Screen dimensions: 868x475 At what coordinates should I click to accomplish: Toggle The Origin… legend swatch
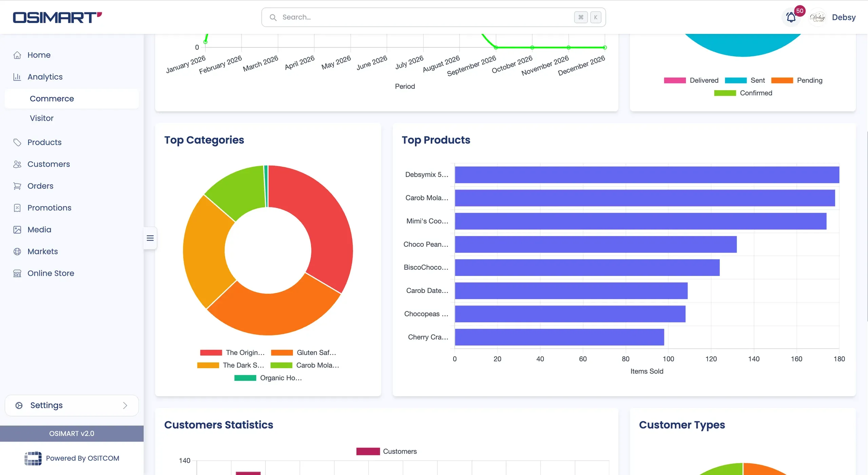pyautogui.click(x=211, y=353)
